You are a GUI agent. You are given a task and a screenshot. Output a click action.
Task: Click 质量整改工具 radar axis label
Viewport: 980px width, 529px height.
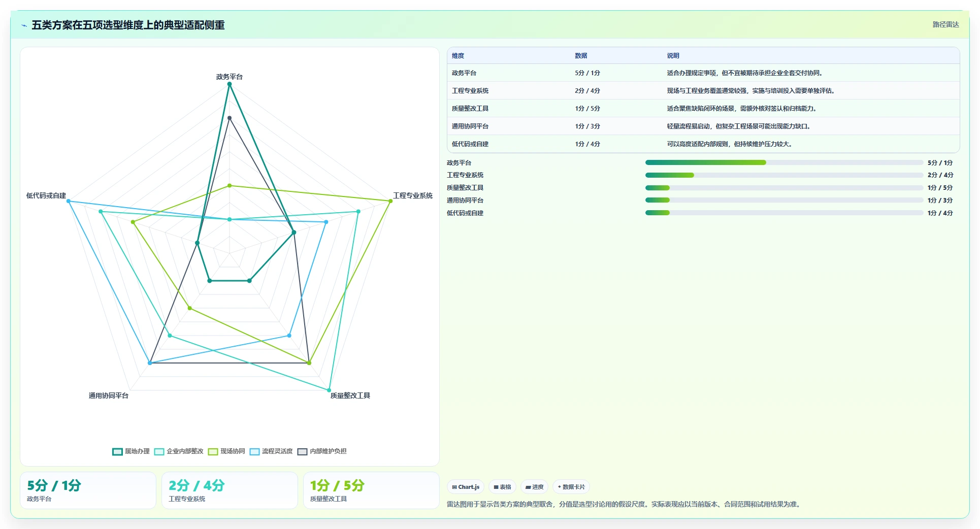tap(350, 395)
